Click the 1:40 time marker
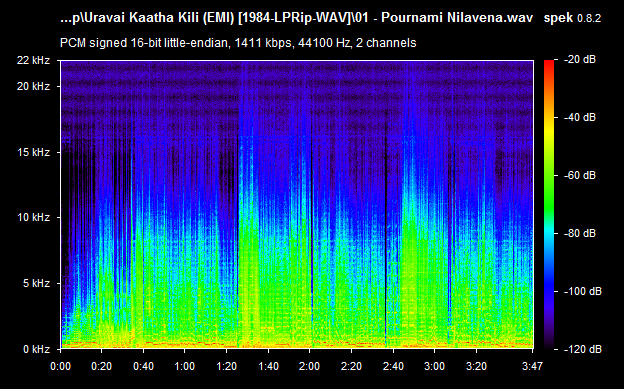 [268, 366]
